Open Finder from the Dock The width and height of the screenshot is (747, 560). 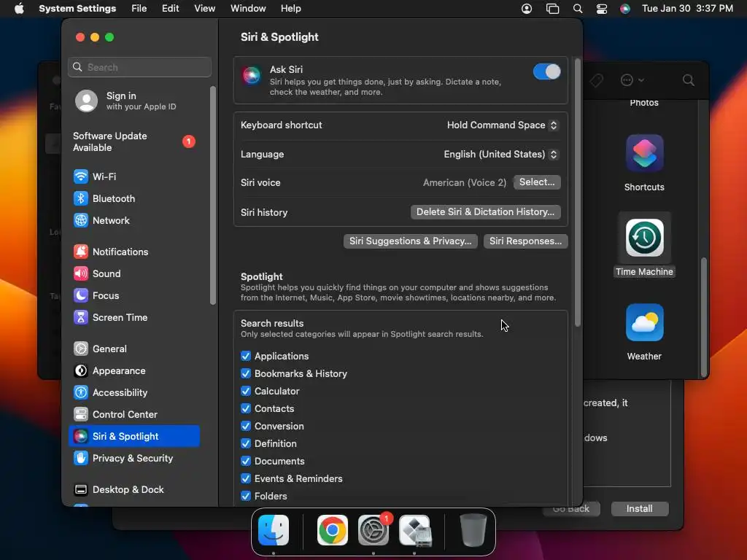[274, 530]
